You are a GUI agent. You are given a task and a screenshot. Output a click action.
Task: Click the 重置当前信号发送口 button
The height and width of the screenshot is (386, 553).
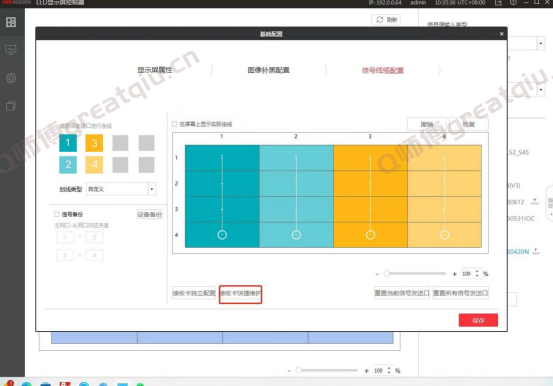click(x=402, y=293)
